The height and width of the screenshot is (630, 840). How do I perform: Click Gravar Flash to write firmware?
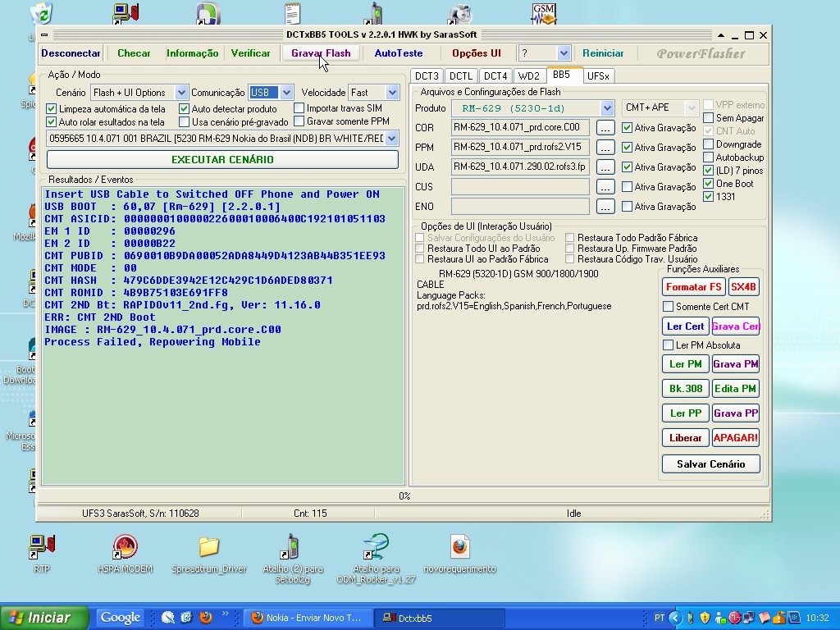[321, 53]
